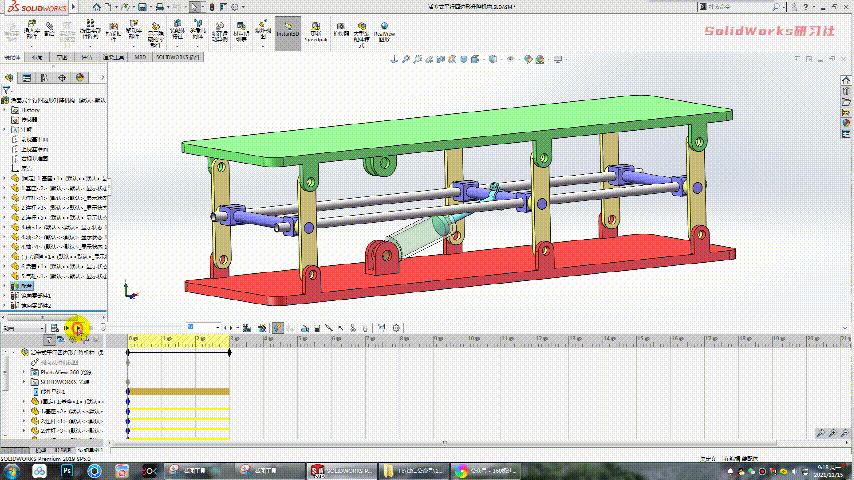Switch to the MBD ribbon tab
Viewport: 854px width, 480px height.
coord(141,57)
